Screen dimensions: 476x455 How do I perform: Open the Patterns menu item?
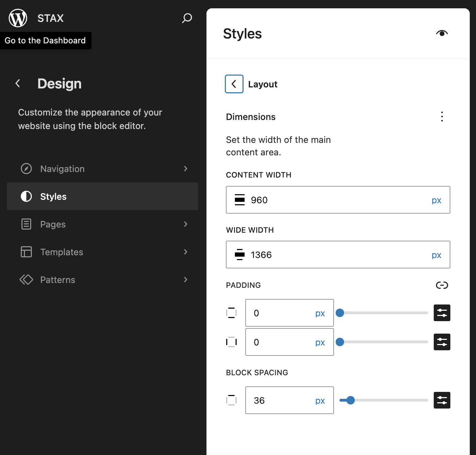click(x=103, y=280)
